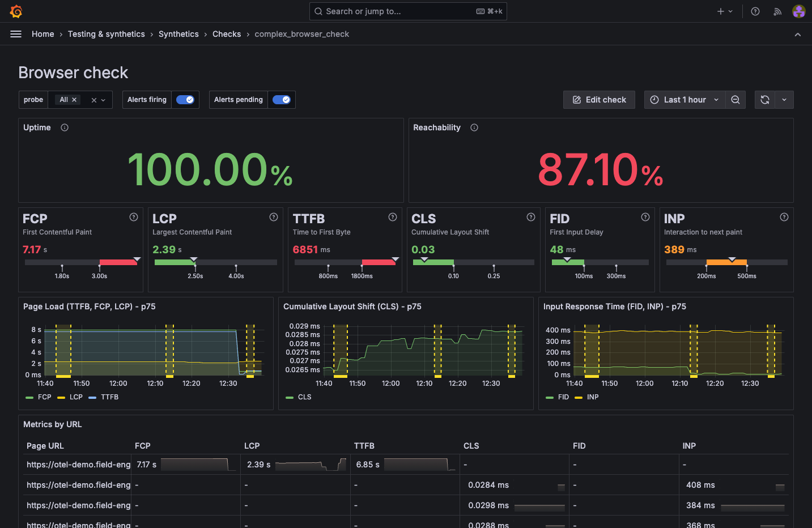Viewport: 812px width, 528px height.
Task: Click the Uptime panel info icon
Action: (x=64, y=127)
